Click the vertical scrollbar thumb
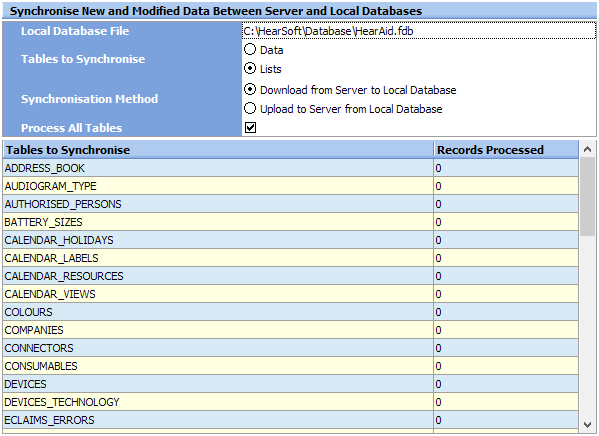 tap(588, 196)
